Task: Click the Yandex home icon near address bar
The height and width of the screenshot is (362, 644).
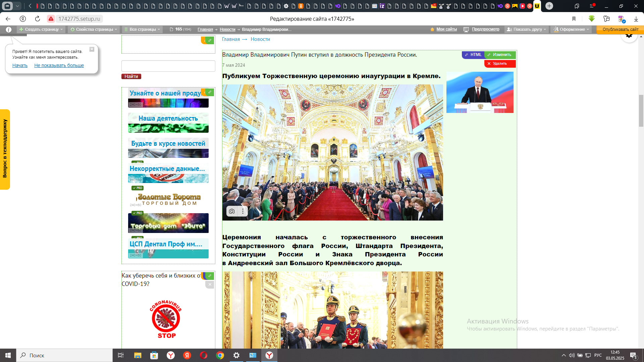Action: [x=23, y=19]
